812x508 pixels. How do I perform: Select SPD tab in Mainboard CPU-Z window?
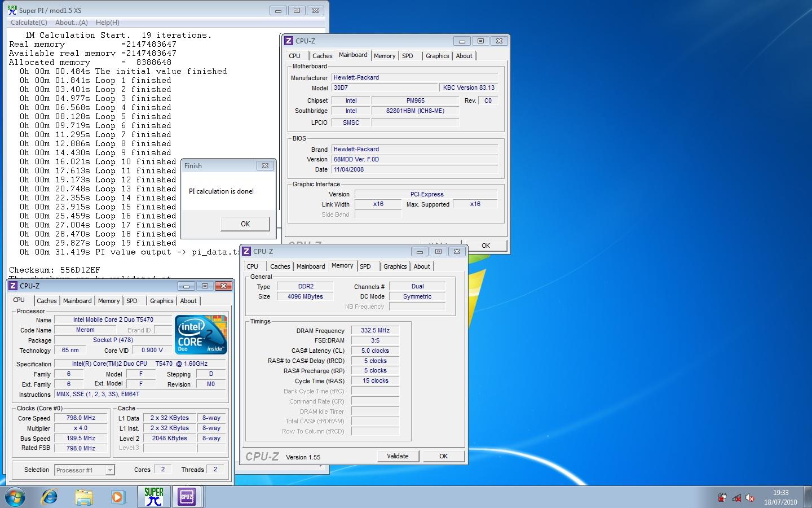408,56
